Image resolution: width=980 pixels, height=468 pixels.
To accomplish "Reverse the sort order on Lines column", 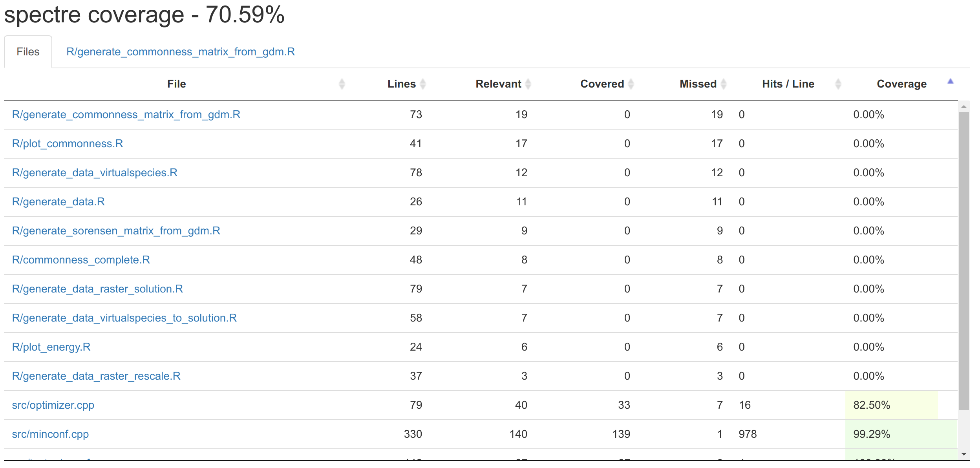I will pyautogui.click(x=423, y=84).
